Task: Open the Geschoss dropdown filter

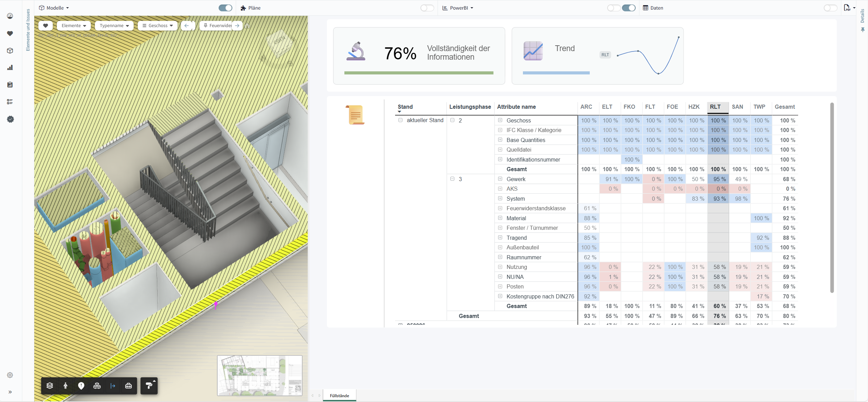Action: tap(158, 26)
